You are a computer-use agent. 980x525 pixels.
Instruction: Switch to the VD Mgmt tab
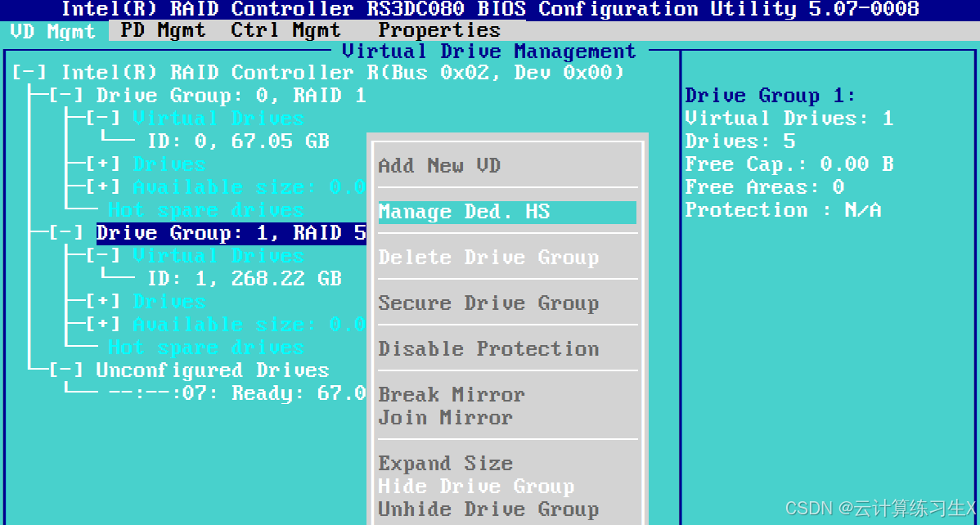tap(53, 31)
